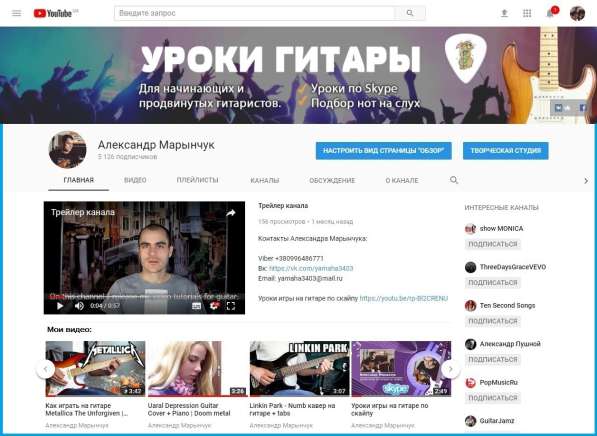
Task: Go to YouTube home via logo
Action: point(53,13)
